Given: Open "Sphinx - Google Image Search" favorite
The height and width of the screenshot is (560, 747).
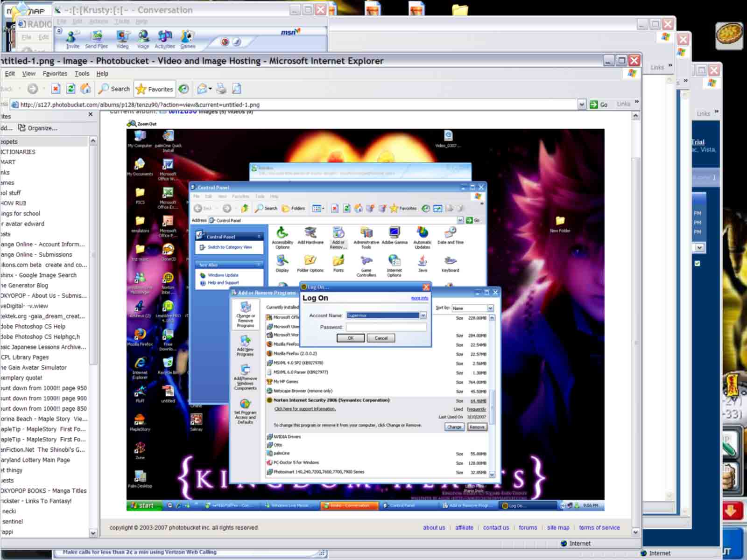Looking at the screenshot, I should 38,275.
